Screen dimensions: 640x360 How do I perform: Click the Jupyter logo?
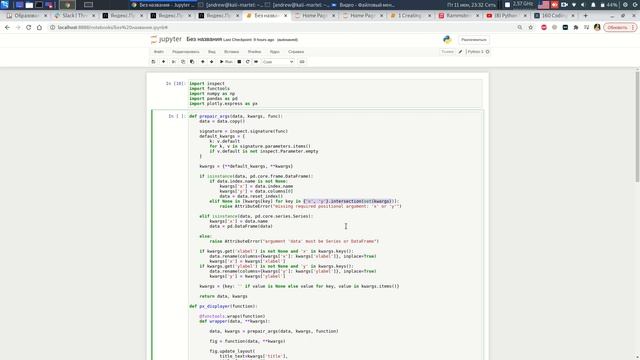166,40
